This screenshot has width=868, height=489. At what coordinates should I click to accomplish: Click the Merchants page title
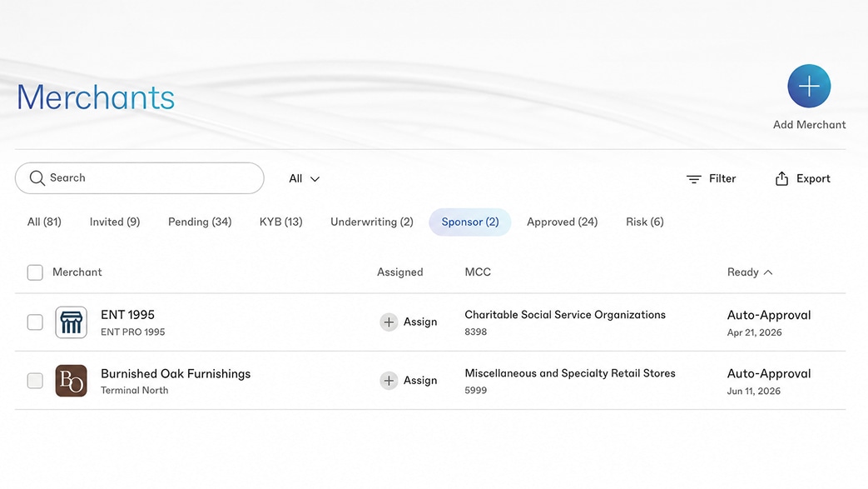[96, 97]
